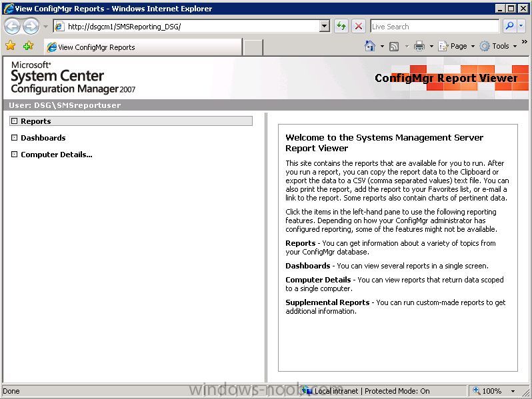This screenshot has height=399, width=532.
Task: Click the bold Supplemental Reports text
Action: [327, 302]
